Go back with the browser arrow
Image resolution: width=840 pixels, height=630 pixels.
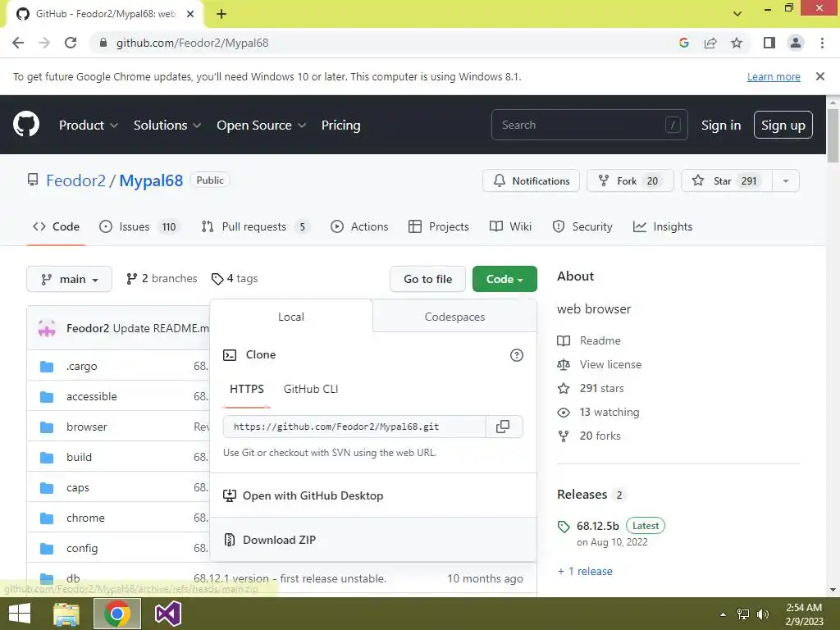[18, 43]
